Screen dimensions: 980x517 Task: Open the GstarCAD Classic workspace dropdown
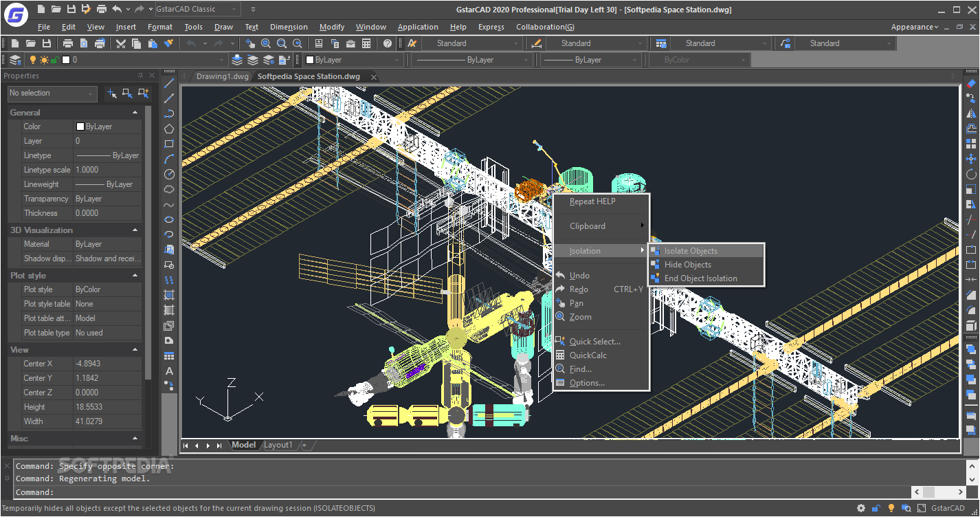pos(197,9)
